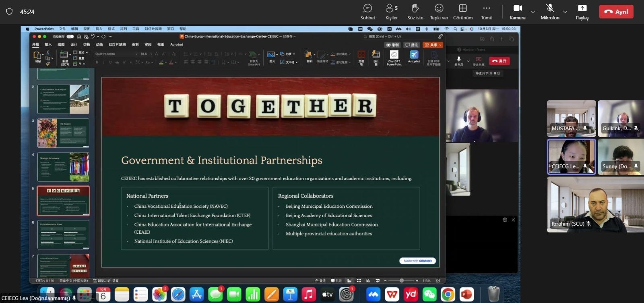Toggle the Kamera on or off
644x303 pixels.
[x=518, y=12]
